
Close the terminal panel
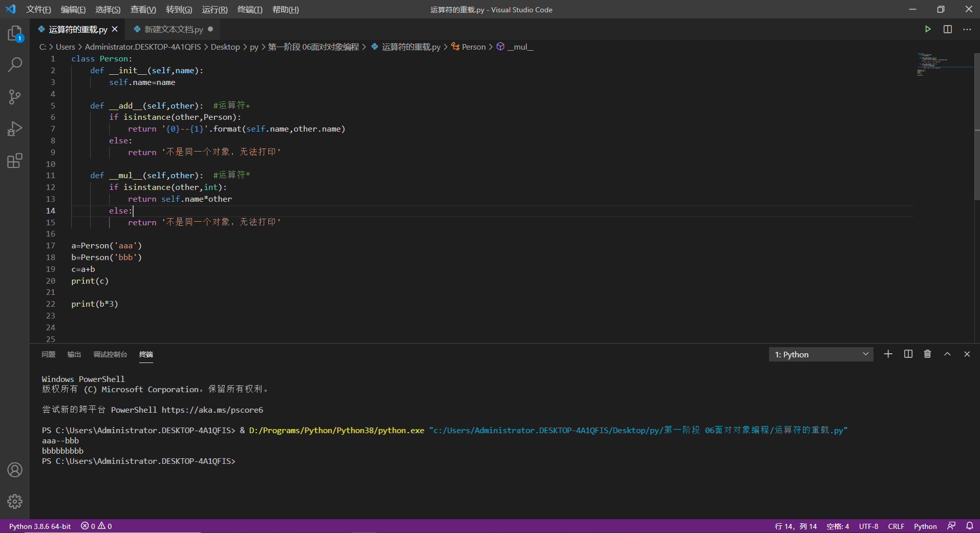967,354
